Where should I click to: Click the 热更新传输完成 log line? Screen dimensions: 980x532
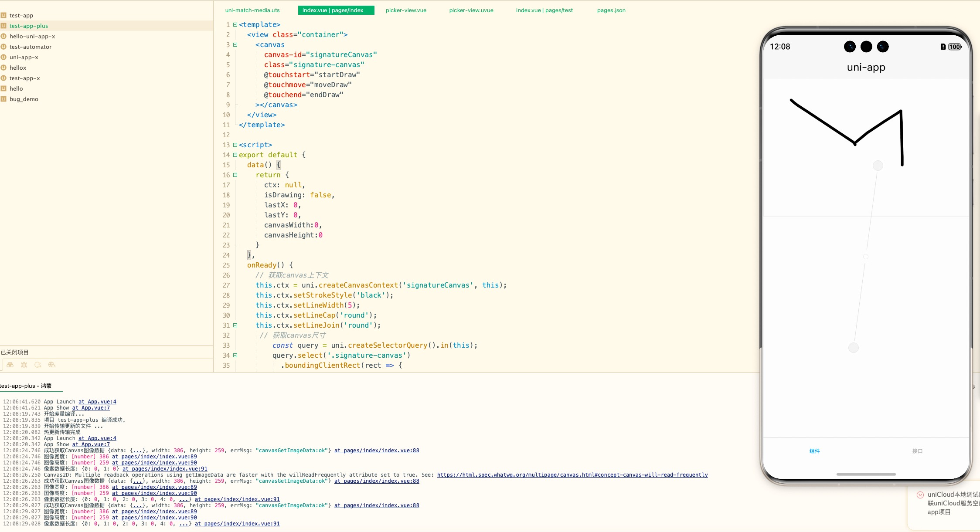pyautogui.click(x=62, y=432)
